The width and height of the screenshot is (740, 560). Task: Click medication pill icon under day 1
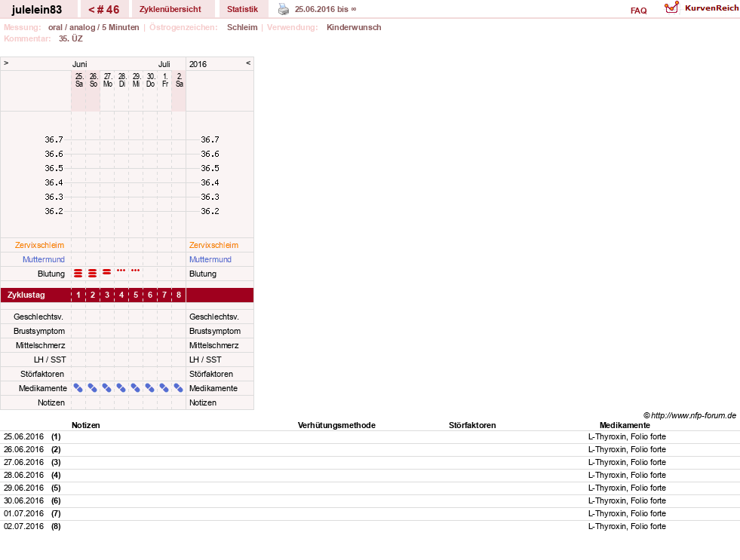point(78,388)
